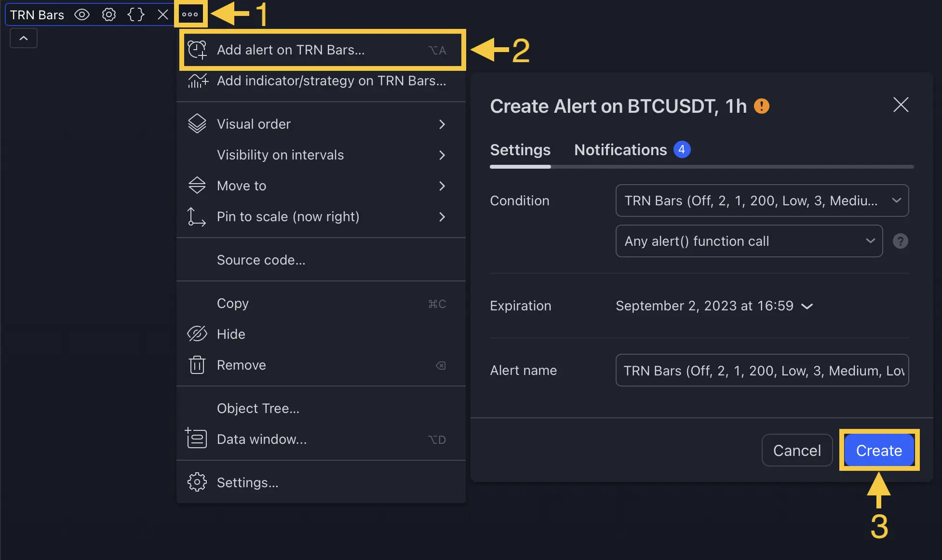Select the Add indicator/strategy chart icon
The width and height of the screenshot is (942, 560).
tap(197, 80)
